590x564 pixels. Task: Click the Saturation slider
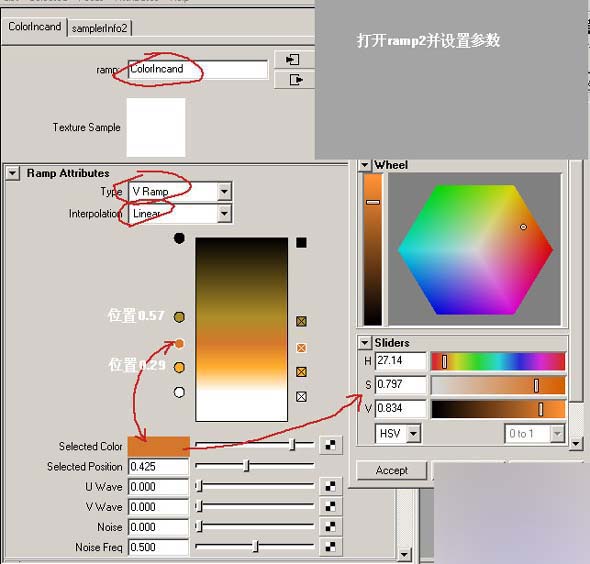tap(498, 385)
